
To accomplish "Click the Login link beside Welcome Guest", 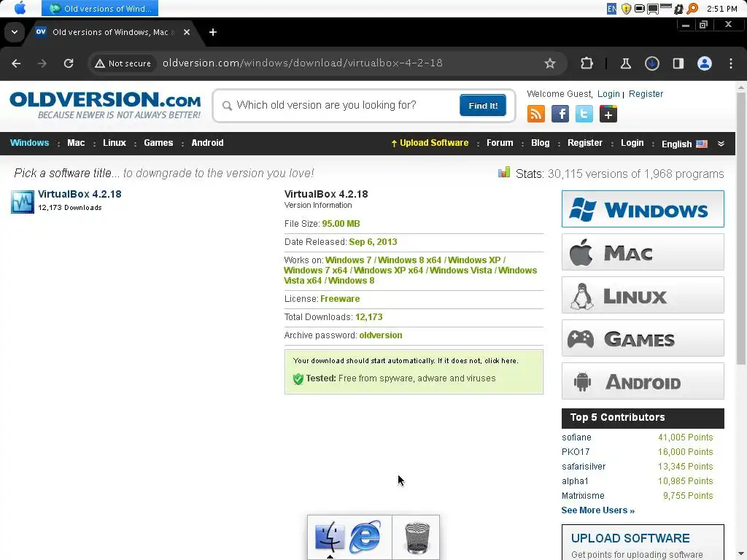I will pyautogui.click(x=608, y=94).
